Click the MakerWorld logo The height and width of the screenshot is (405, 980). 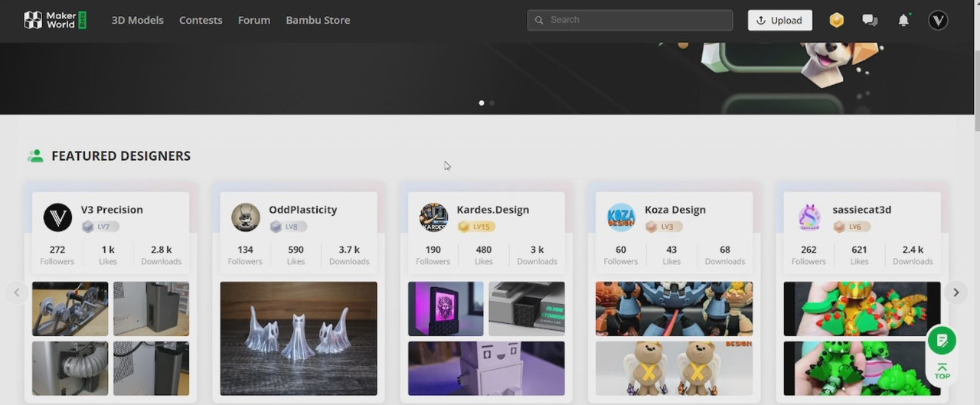tap(54, 20)
